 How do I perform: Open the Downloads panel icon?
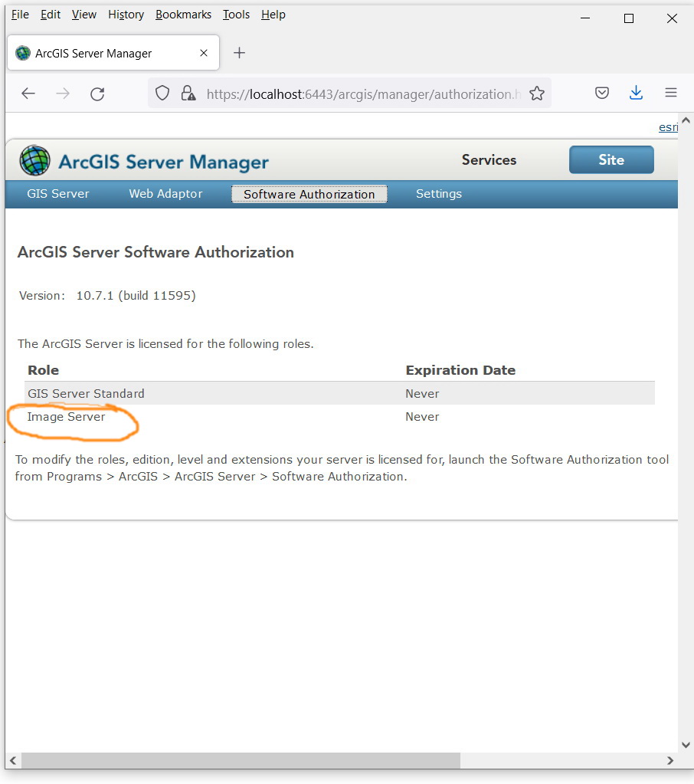(x=636, y=93)
